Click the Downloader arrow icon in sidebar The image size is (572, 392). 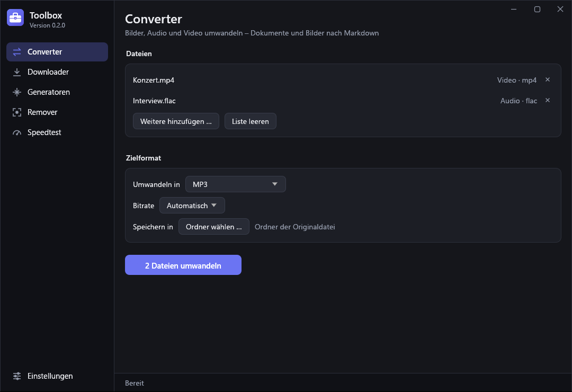(x=17, y=72)
